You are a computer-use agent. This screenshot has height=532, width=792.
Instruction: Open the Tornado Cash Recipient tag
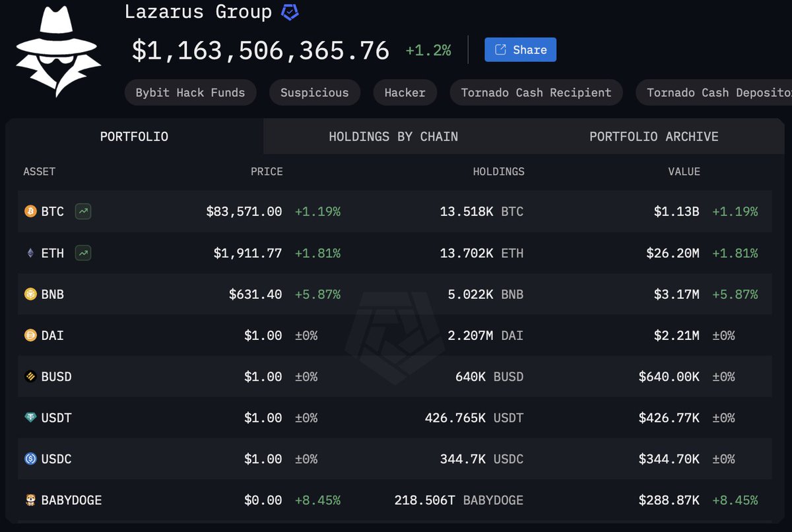pos(536,92)
